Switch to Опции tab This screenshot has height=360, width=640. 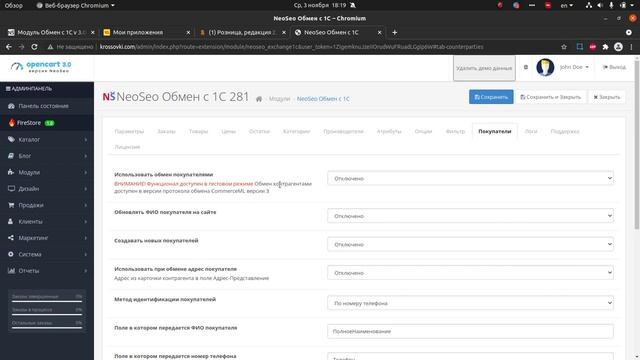click(423, 131)
